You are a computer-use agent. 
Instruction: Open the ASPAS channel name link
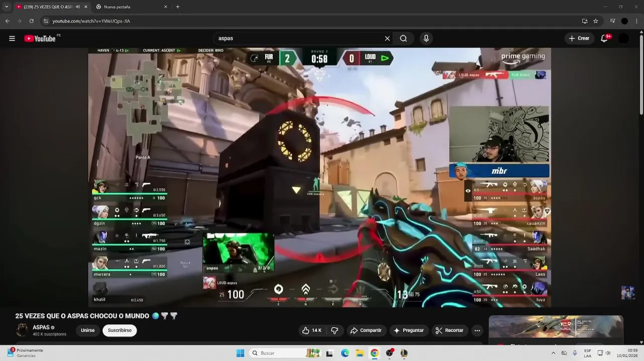[41, 327]
